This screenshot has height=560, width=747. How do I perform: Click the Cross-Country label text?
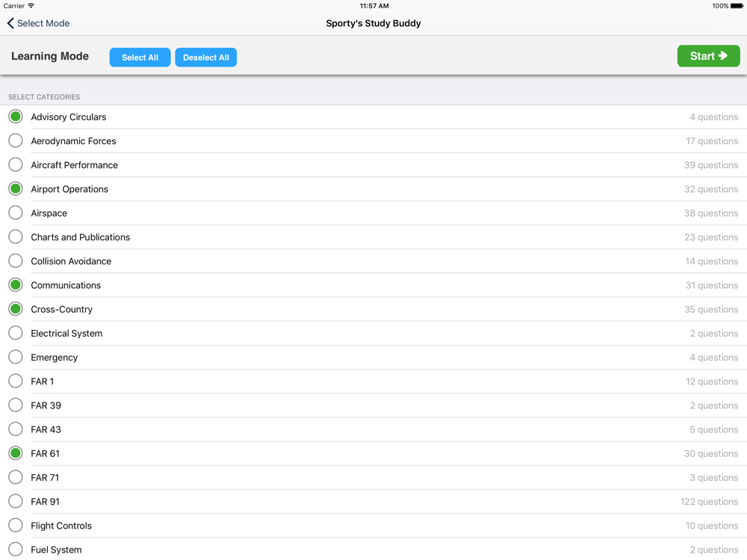click(x=62, y=310)
